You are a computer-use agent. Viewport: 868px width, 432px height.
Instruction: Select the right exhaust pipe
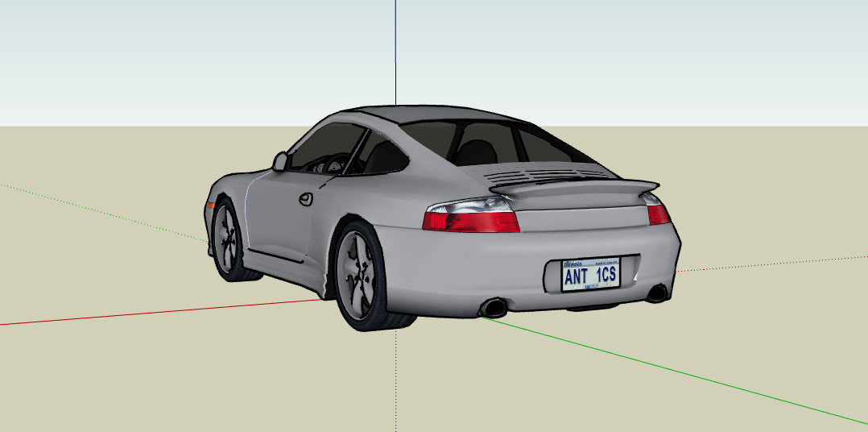tap(657, 293)
